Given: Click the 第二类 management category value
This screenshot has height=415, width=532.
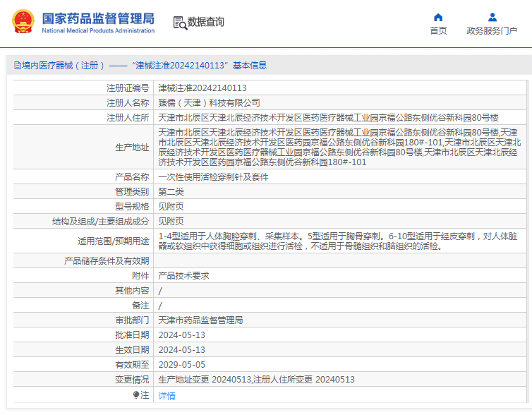Looking at the screenshot, I should [x=171, y=192].
